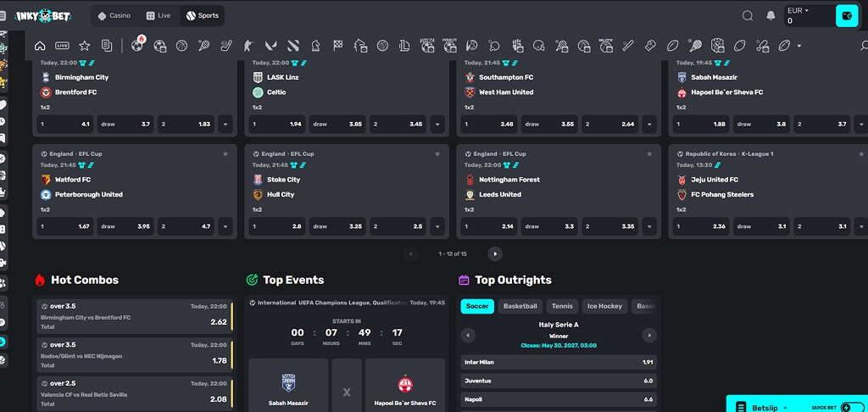Expand more sports dropdown arrow in toolbar
Image resolution: width=868 pixels, height=412 pixels.
tap(798, 46)
